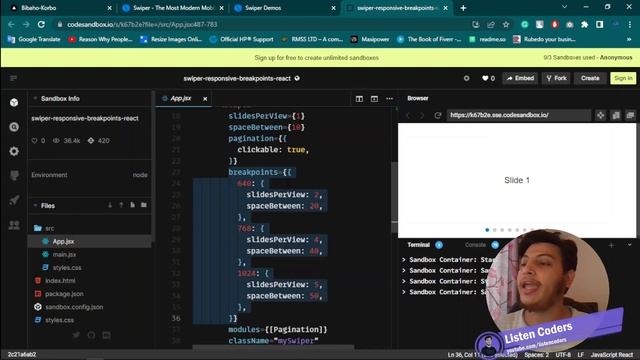Refresh the sandbox preview browser
This screenshot has height=360, width=640.
[x=438, y=115]
